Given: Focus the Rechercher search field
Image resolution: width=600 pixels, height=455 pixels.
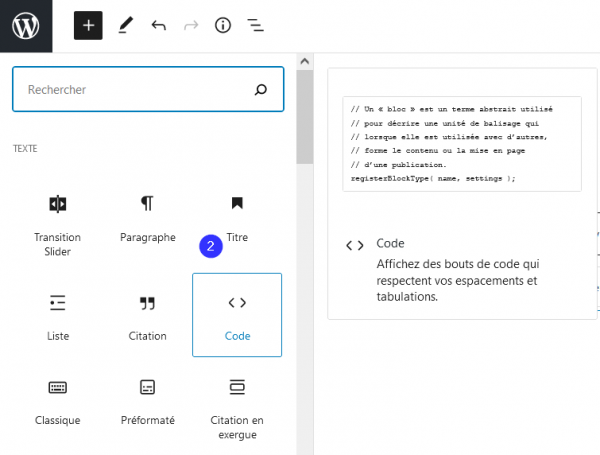Looking at the screenshot, I should (x=148, y=89).
